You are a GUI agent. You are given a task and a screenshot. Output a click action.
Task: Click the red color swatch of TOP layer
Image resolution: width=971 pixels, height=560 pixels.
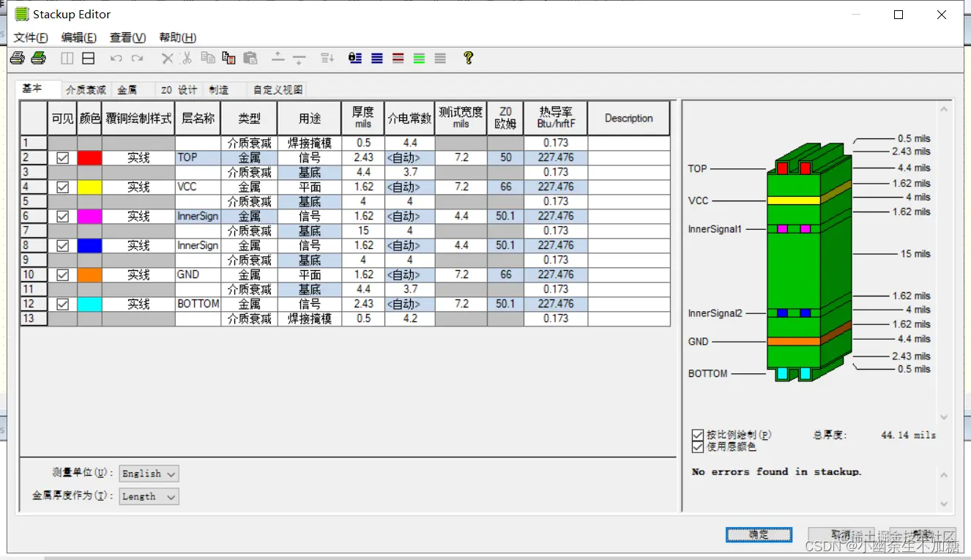tap(89, 157)
